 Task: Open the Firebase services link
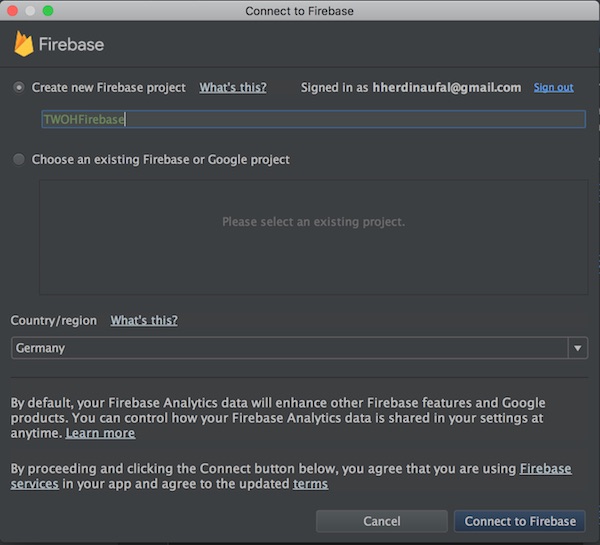[545, 469]
